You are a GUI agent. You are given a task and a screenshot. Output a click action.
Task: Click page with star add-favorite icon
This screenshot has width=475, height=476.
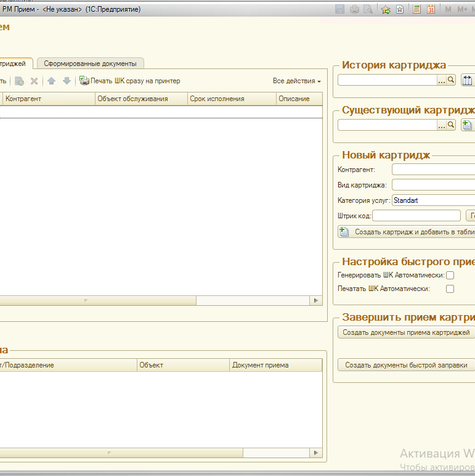tap(400, 9)
